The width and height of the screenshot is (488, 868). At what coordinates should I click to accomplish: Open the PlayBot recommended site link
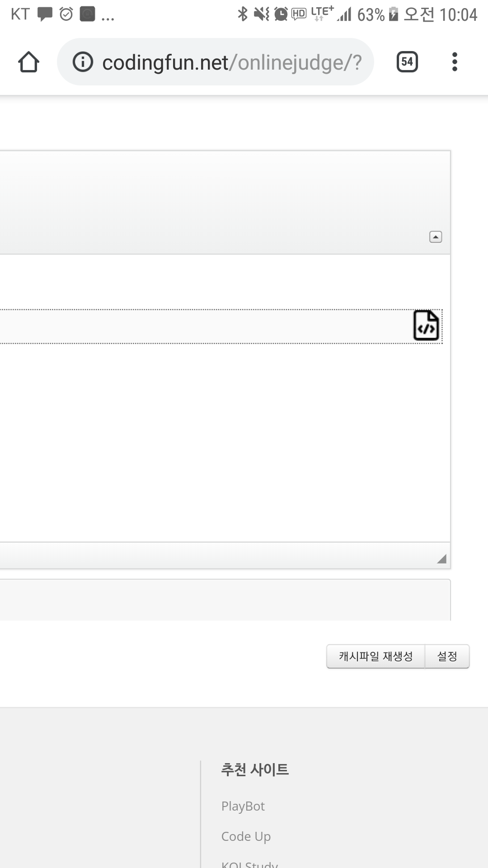[x=243, y=806]
